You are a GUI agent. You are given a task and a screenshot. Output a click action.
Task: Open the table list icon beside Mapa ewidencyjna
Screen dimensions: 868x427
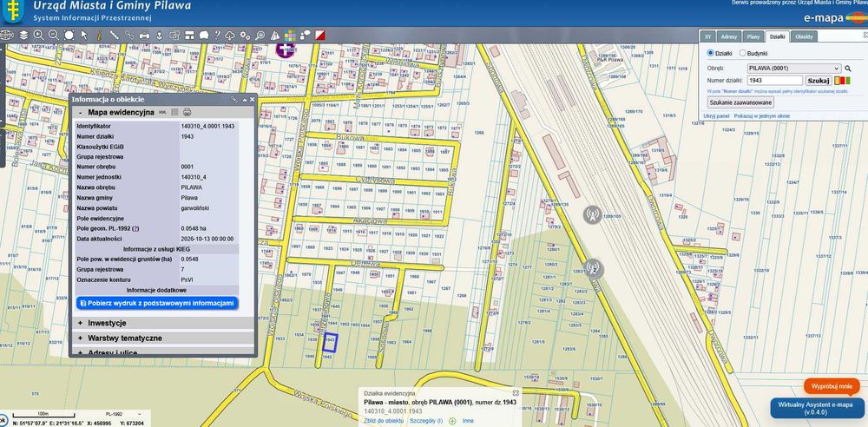coord(174,112)
